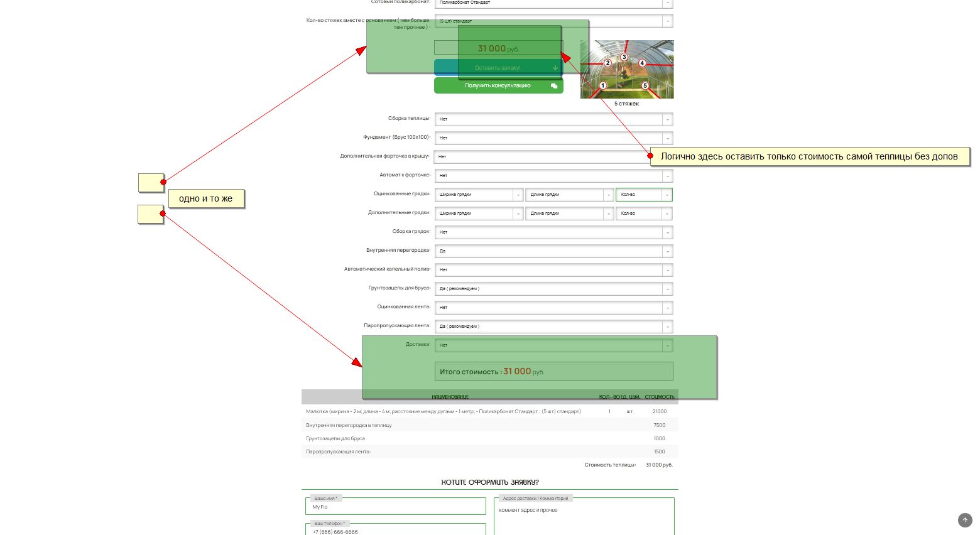Select Ширина грядки for Оцинкованные грядки
Image resolution: width=980 pixels, height=535 pixels.
[x=479, y=195]
